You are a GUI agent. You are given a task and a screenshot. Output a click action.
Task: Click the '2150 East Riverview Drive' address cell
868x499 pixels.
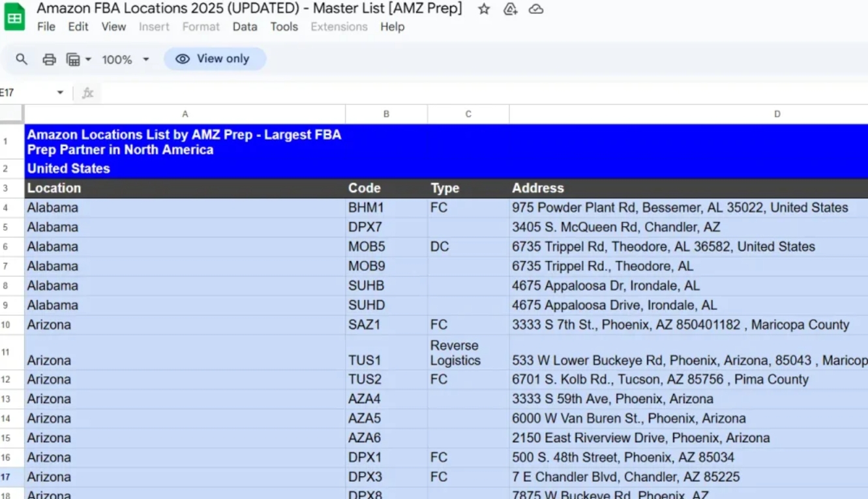tap(689, 438)
